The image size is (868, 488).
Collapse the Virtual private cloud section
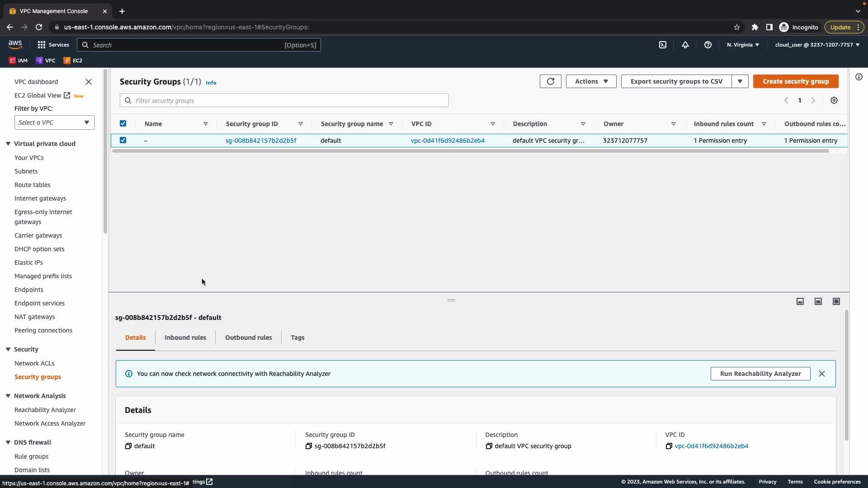tap(8, 144)
